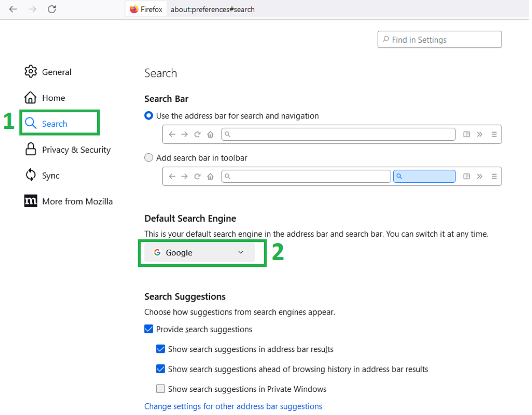532x415 pixels.
Task: Select 'Add search bar in toolbar' radio
Action: point(148,157)
